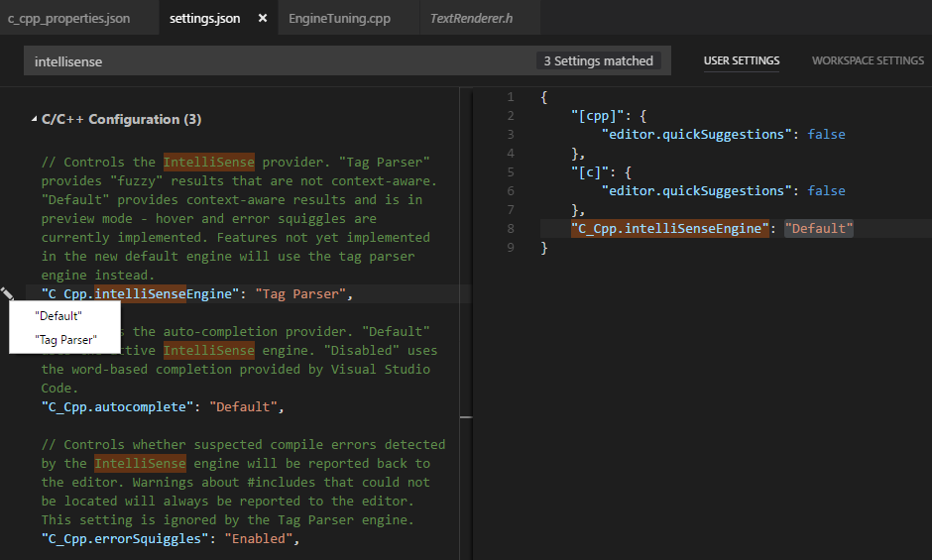Select "Default" from the popup list
Viewport: 932px width, 560px height.
point(58,316)
